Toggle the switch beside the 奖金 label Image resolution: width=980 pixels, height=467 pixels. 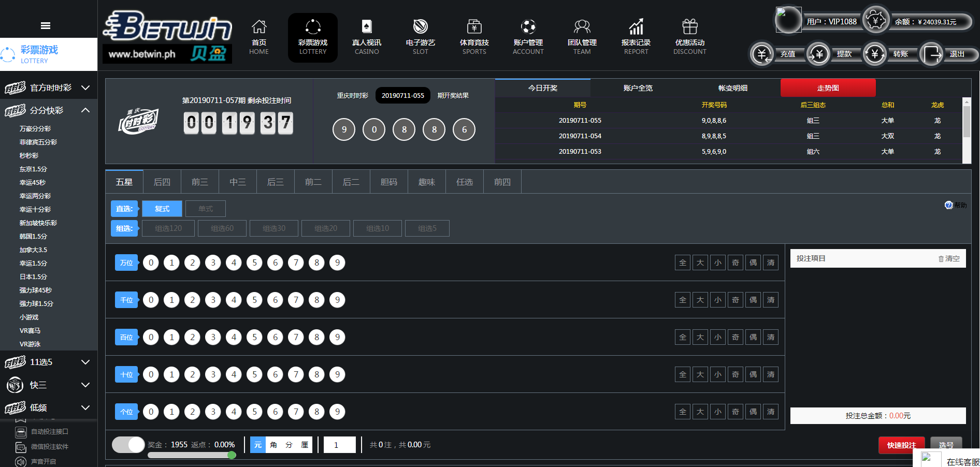coord(128,445)
